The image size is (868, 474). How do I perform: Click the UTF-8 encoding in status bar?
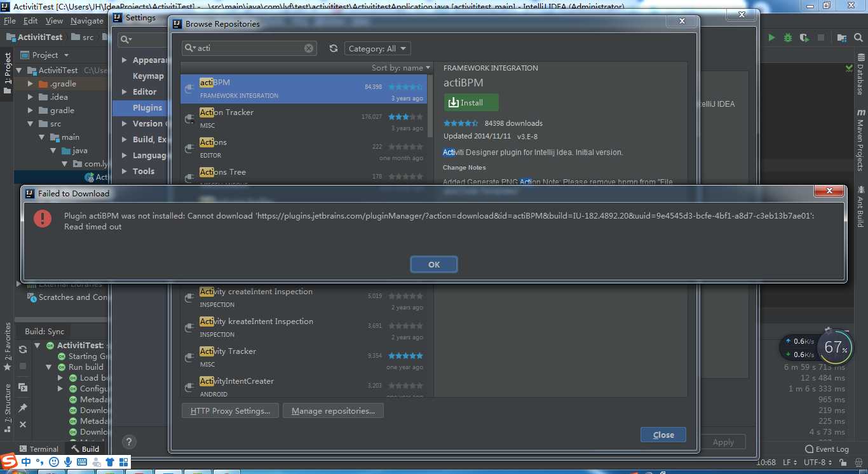click(818, 463)
